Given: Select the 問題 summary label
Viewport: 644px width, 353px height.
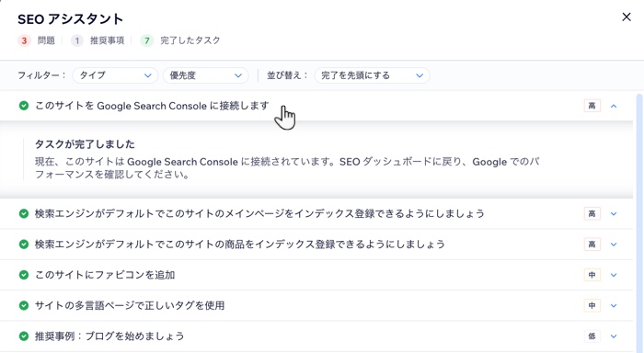Looking at the screenshot, I should 46,40.
